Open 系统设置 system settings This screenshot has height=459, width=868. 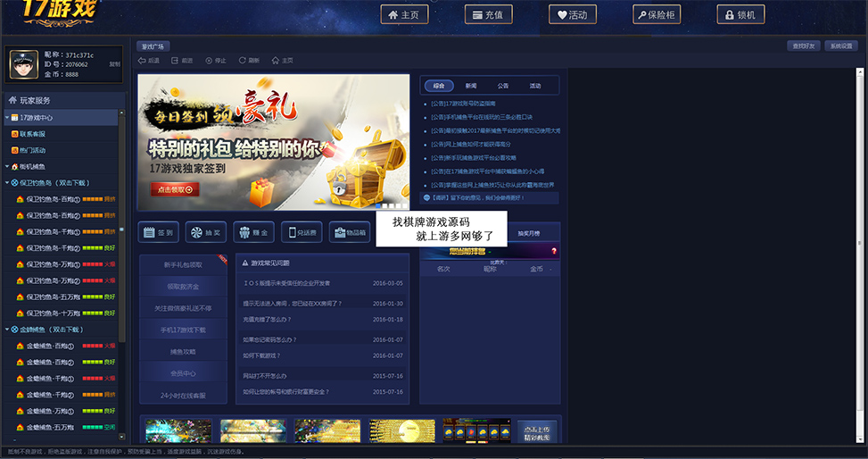click(841, 46)
